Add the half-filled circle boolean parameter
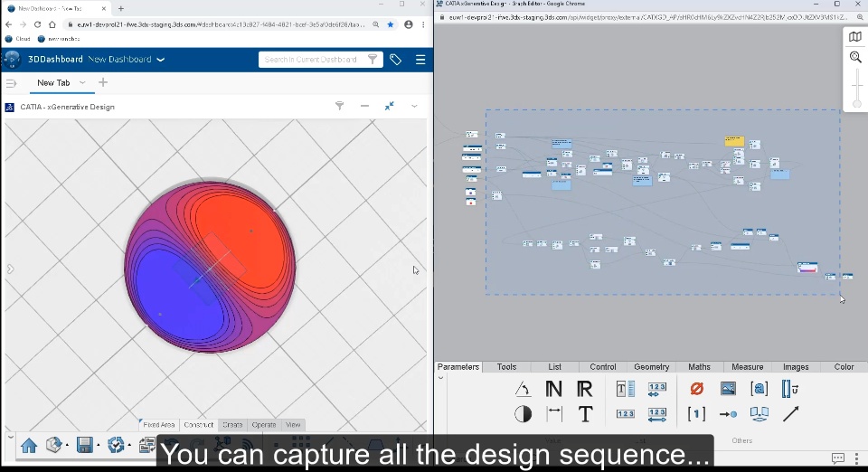This screenshot has height=472, width=868. pos(524,413)
